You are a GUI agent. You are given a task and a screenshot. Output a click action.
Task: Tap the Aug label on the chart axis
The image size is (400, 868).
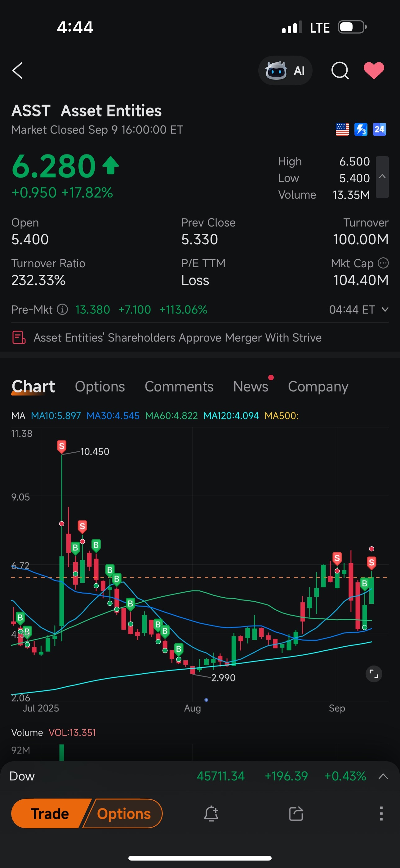tap(192, 708)
